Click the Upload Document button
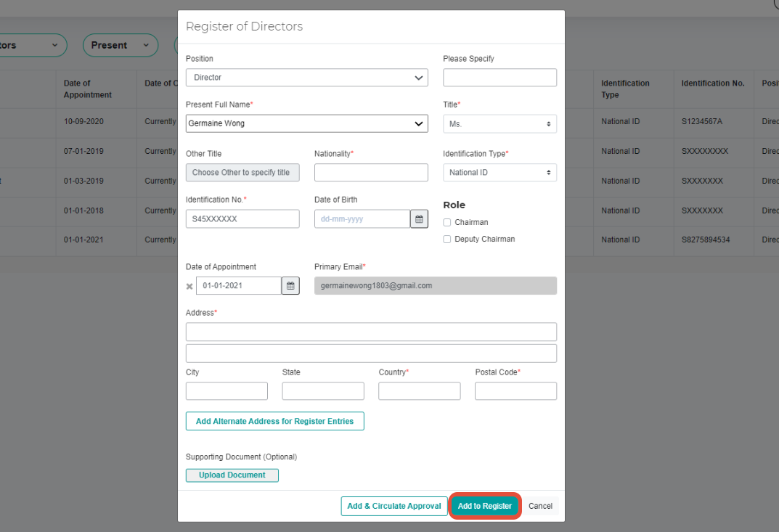The image size is (779, 532). pyautogui.click(x=232, y=475)
